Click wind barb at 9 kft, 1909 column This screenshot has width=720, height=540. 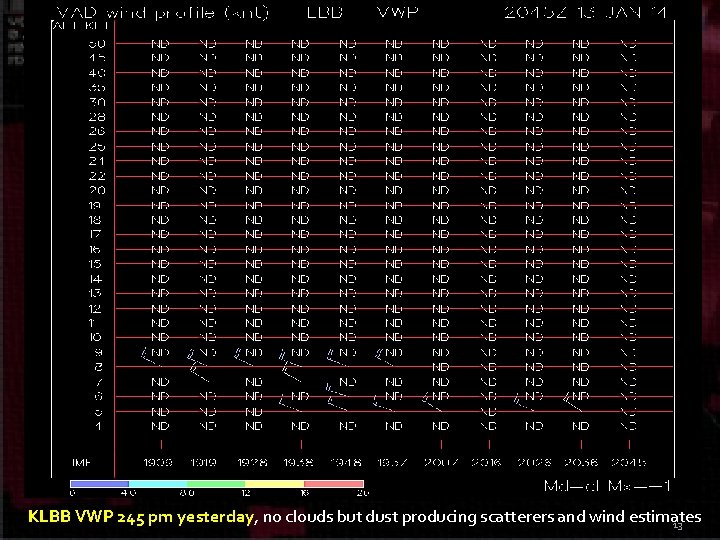click(151, 357)
